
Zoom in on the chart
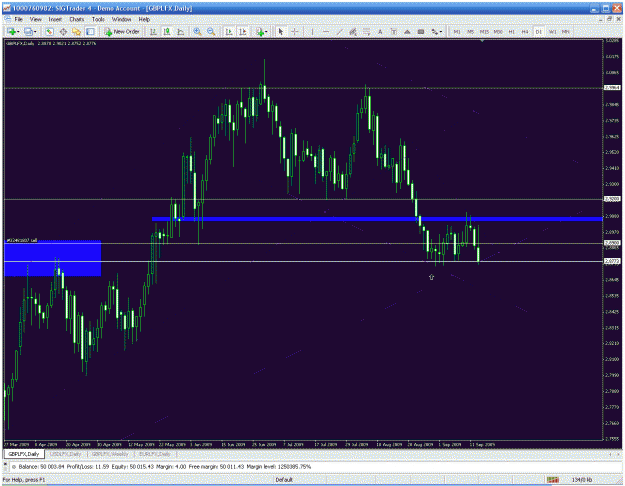click(x=197, y=32)
